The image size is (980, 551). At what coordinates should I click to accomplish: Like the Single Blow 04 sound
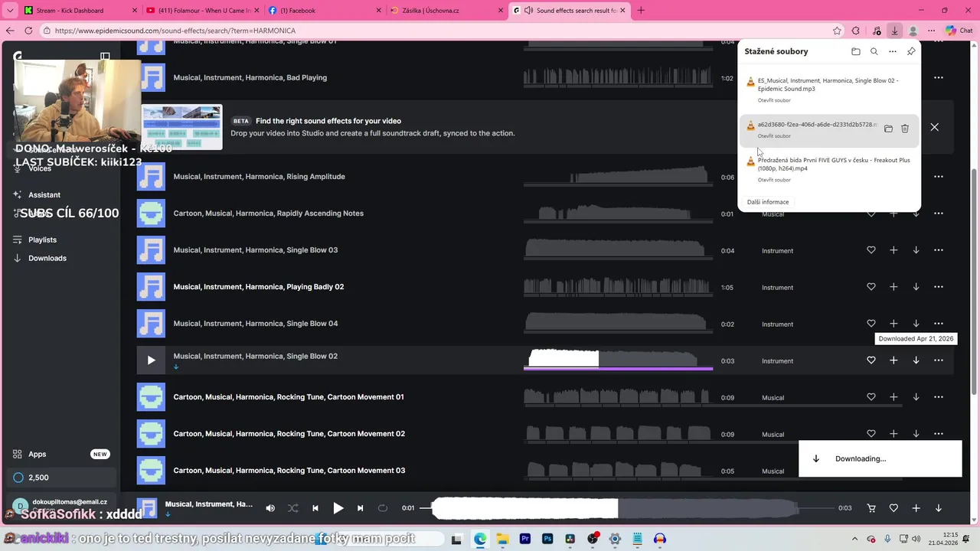pyautogui.click(x=871, y=324)
